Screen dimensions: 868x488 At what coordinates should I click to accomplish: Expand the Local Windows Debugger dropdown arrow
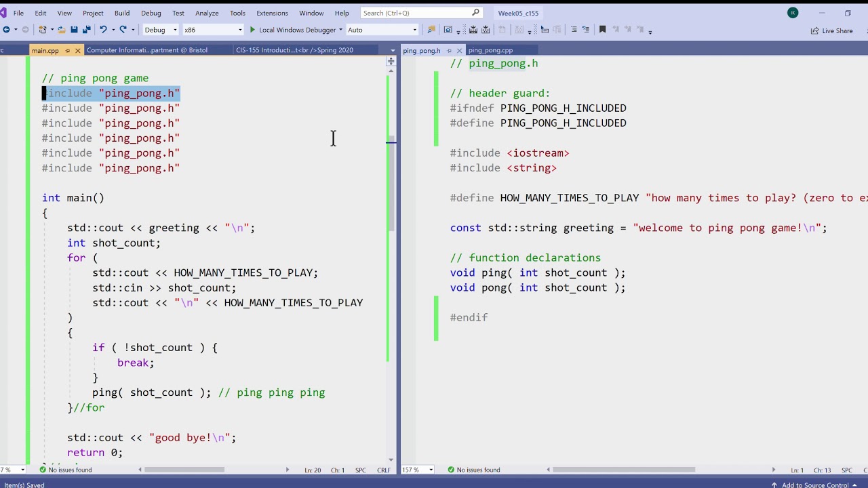(x=340, y=30)
